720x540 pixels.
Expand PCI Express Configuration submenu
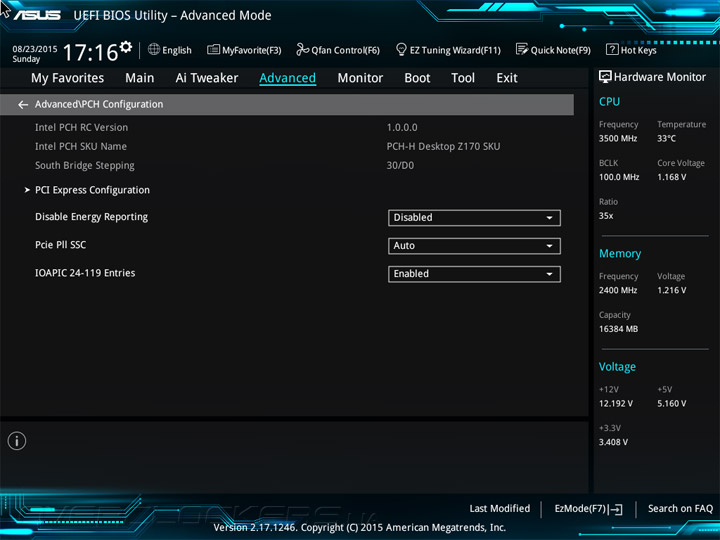click(x=92, y=190)
